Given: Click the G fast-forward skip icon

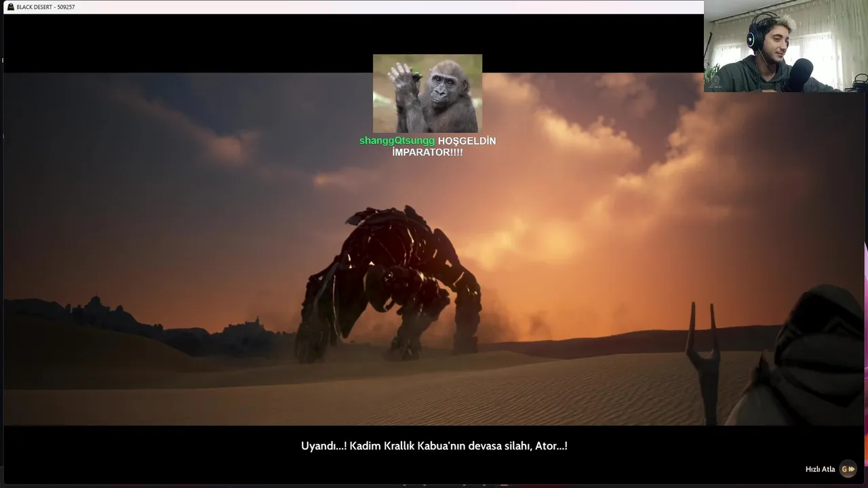Looking at the screenshot, I should click(x=848, y=469).
